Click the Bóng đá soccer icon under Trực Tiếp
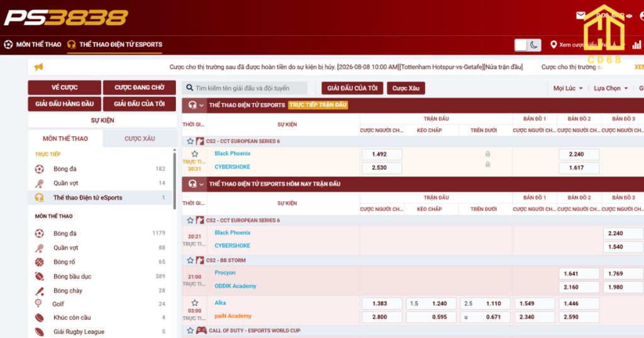Image resolution: width=644 pixels, height=338 pixels. [40, 168]
